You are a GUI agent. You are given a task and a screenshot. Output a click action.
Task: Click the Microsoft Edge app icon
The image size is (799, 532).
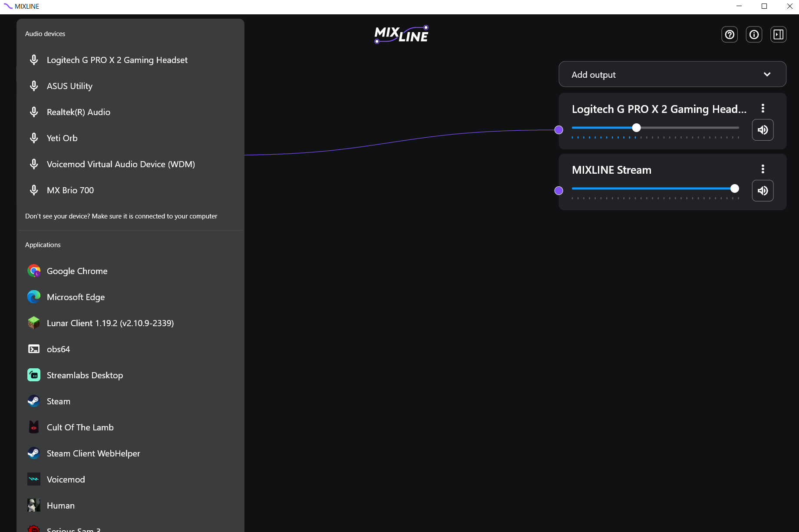tap(34, 297)
